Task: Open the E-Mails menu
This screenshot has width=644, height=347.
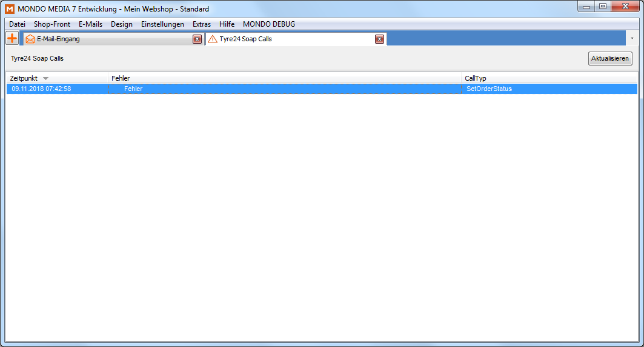Action: (x=90, y=24)
